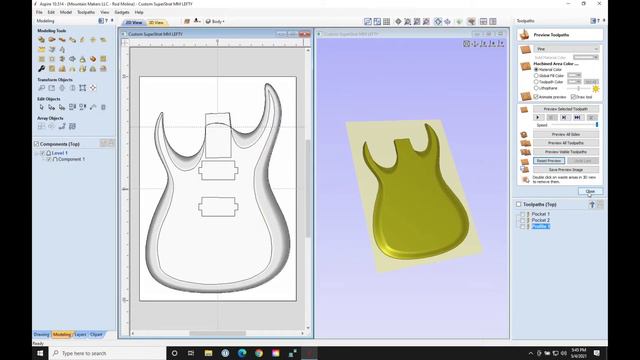Click the Lithophane brightness slider
This screenshot has height=360, width=640.
point(578,88)
